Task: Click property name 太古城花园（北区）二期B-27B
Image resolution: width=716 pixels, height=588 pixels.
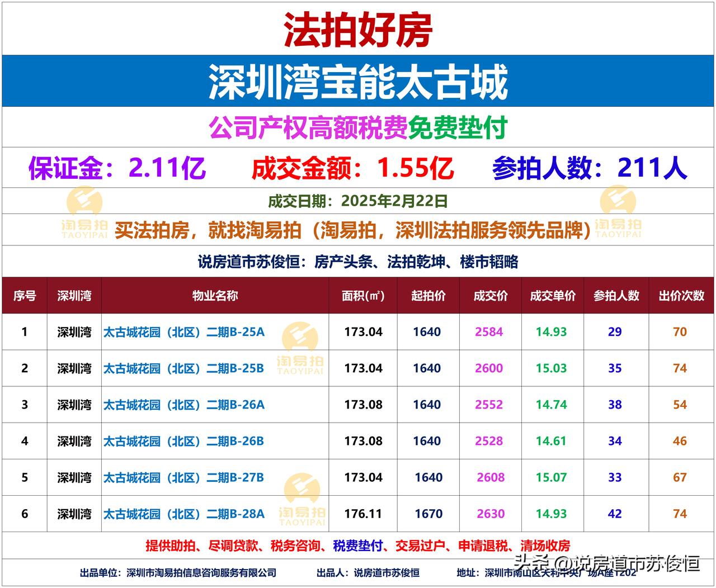Action: tap(184, 477)
